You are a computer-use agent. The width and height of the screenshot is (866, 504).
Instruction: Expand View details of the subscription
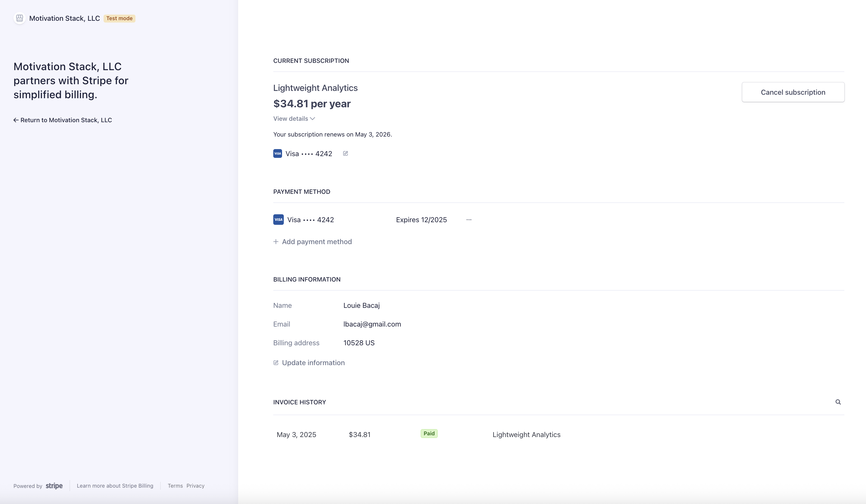pyautogui.click(x=294, y=118)
